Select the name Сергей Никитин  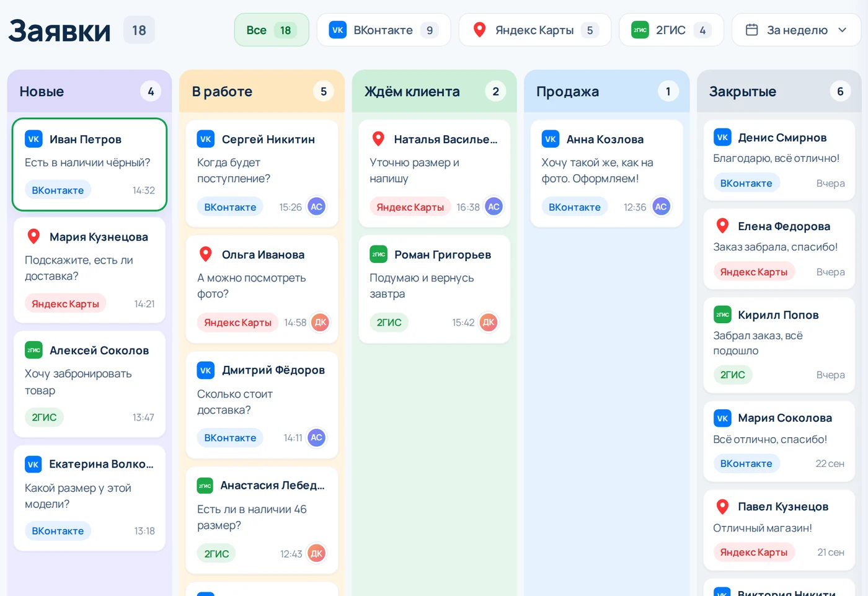pyautogui.click(x=268, y=140)
